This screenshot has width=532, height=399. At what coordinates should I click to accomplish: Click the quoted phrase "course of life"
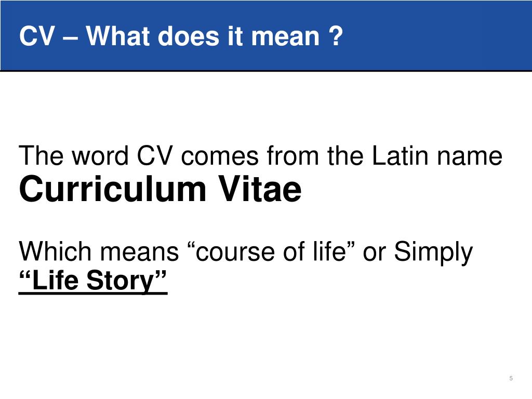271,251
